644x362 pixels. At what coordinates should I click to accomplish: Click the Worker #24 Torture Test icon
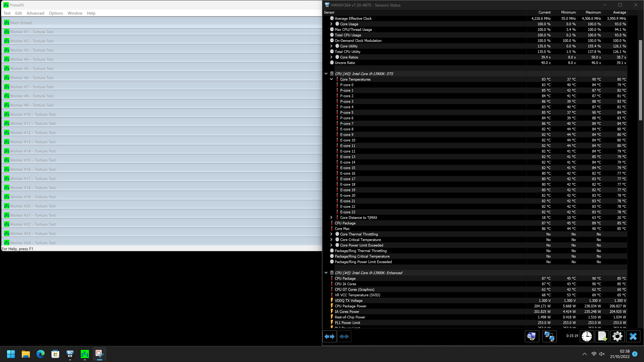[x=7, y=243]
